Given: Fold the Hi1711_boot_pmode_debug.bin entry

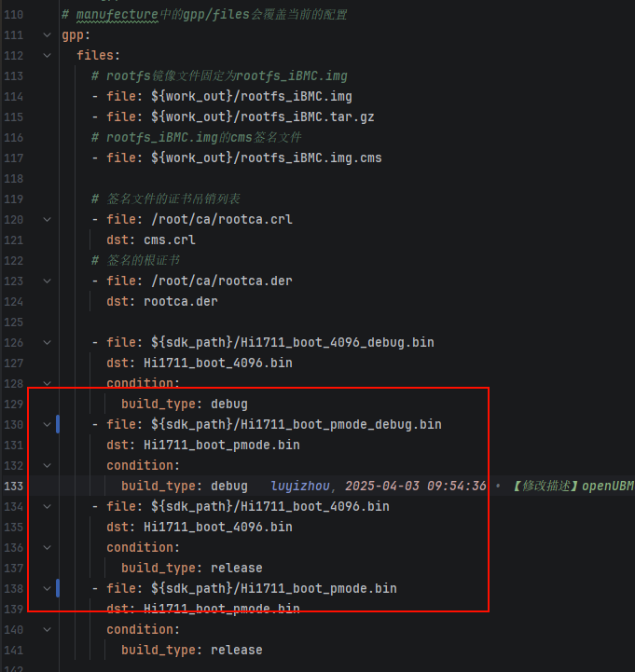Looking at the screenshot, I should click(x=47, y=425).
